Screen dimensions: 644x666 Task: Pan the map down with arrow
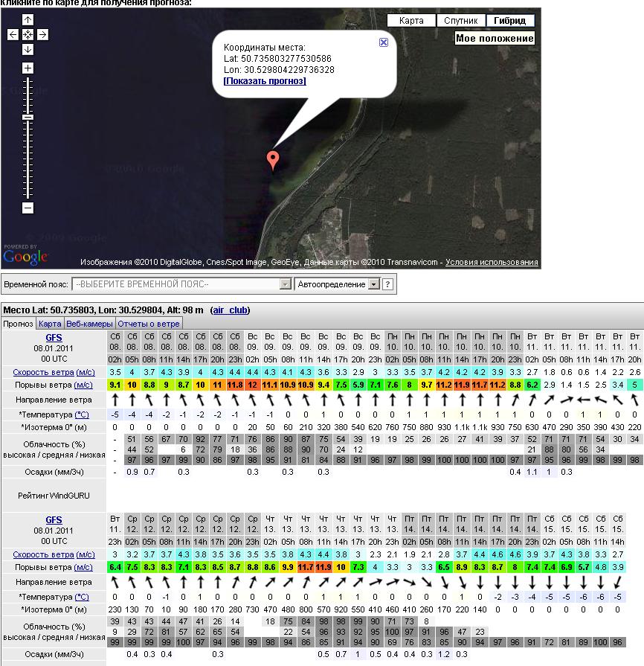click(28, 49)
